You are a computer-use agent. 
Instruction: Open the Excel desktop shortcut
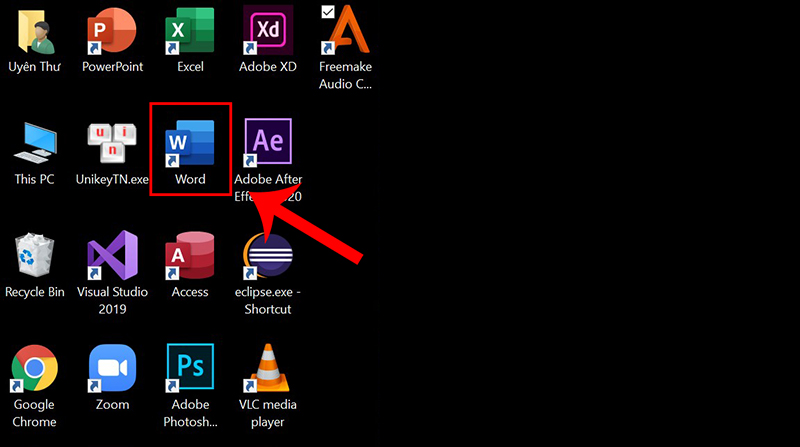[x=190, y=31]
